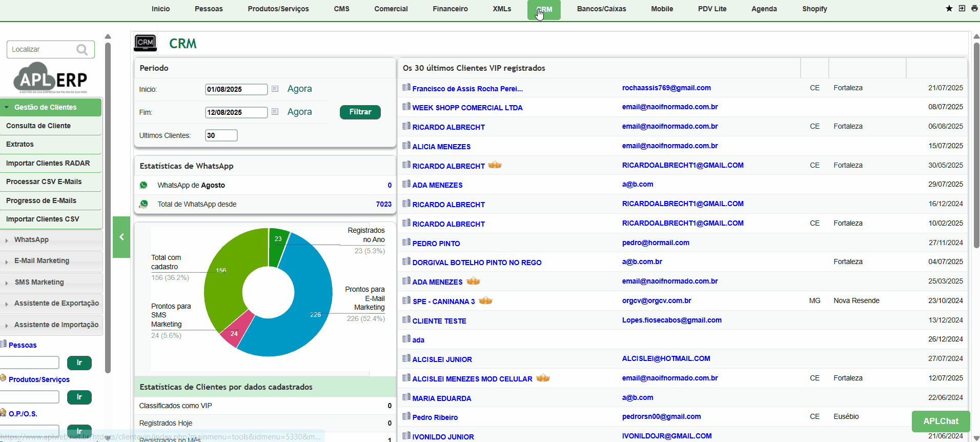Click the APL ERP cloud logo
This screenshot has width=980, height=442.
[x=51, y=77]
